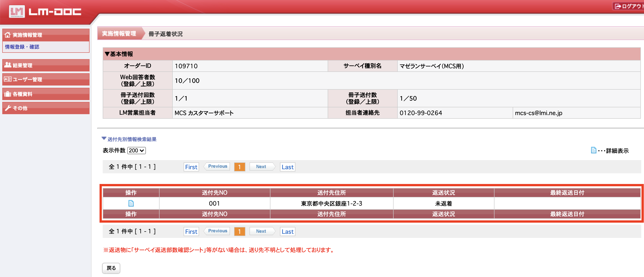Image resolution: width=644 pixels, height=277 pixels.
Task: Collapse 送付先別情報検索結果 disclosure triangle
Action: pos(104,138)
